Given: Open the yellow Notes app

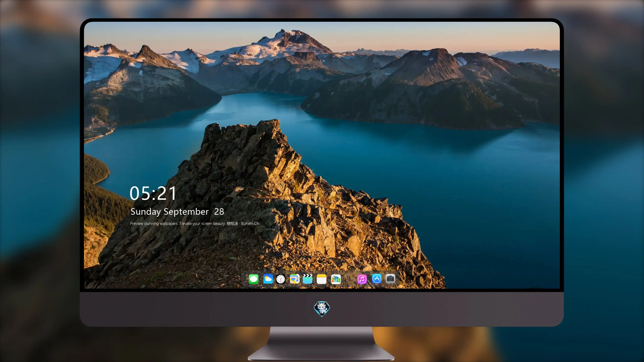Looking at the screenshot, I should click(x=321, y=279).
